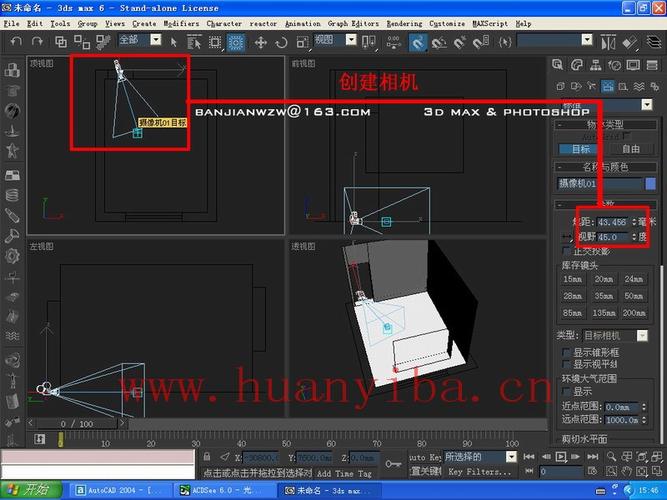This screenshot has height=500, width=667.
Task: Select the highlighted Cameras category icon
Action: 607,86
